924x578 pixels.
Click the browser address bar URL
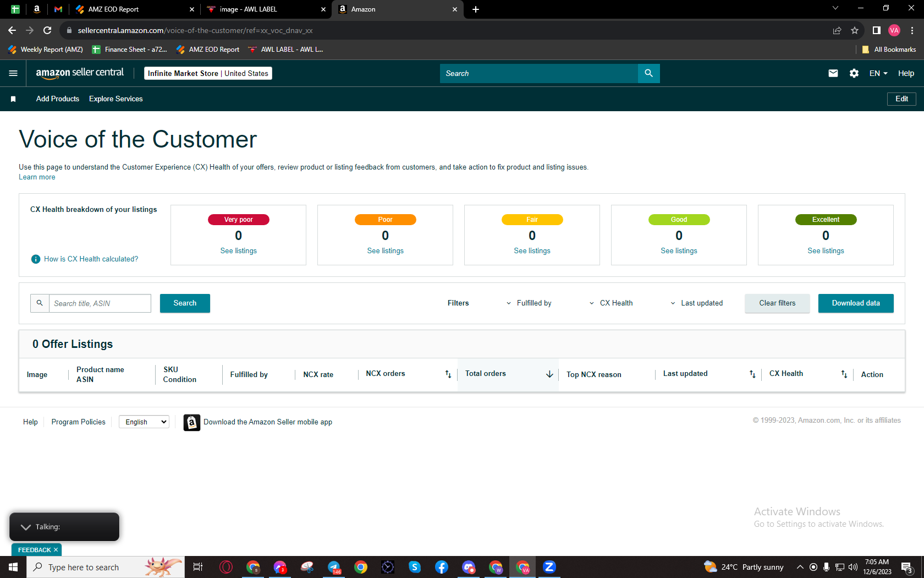[195, 30]
